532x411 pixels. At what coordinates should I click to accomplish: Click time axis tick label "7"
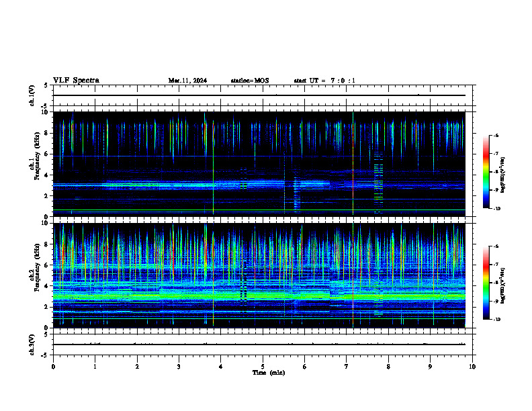347,367
